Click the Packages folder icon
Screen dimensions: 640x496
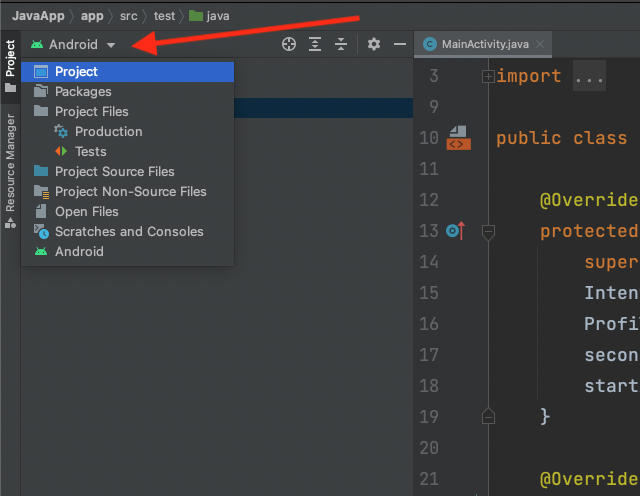(41, 91)
